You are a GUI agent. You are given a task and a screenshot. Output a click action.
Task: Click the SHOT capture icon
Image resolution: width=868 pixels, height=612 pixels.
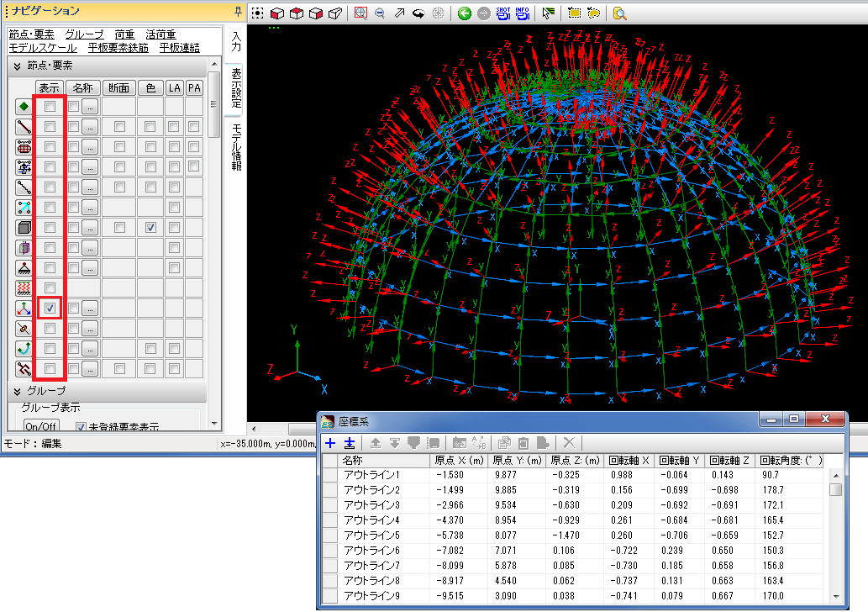[x=503, y=13]
